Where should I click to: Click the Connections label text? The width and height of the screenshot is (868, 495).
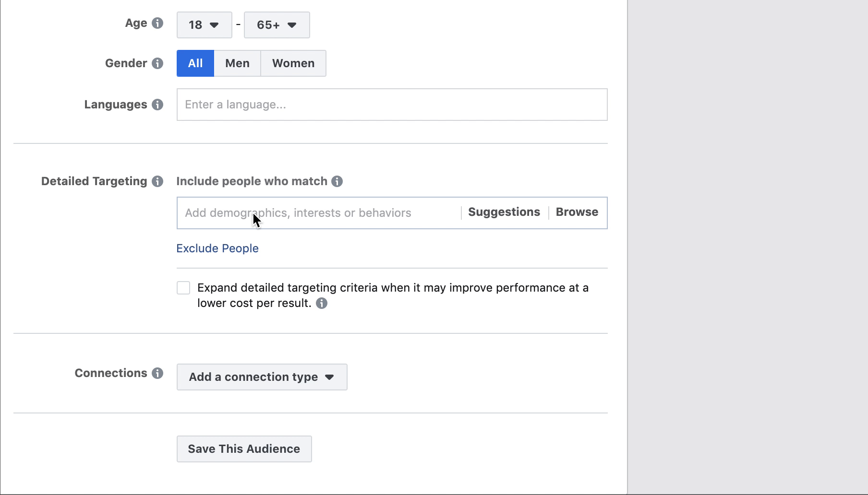coord(111,373)
